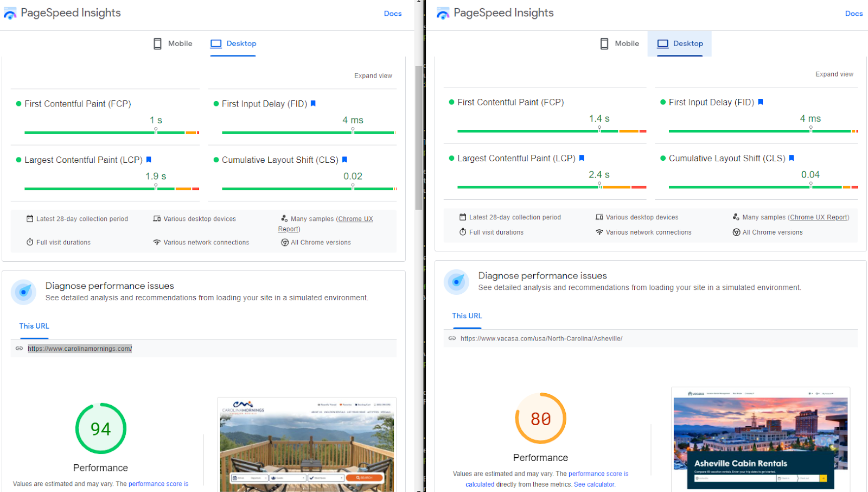
Task: Click the 2.4 s LCP value
Action: [x=599, y=174]
